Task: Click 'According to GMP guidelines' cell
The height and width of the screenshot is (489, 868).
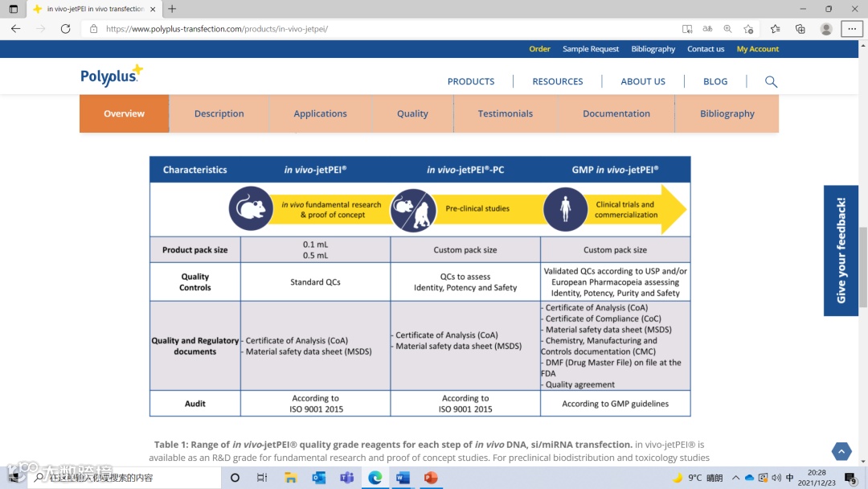Action: (615, 404)
